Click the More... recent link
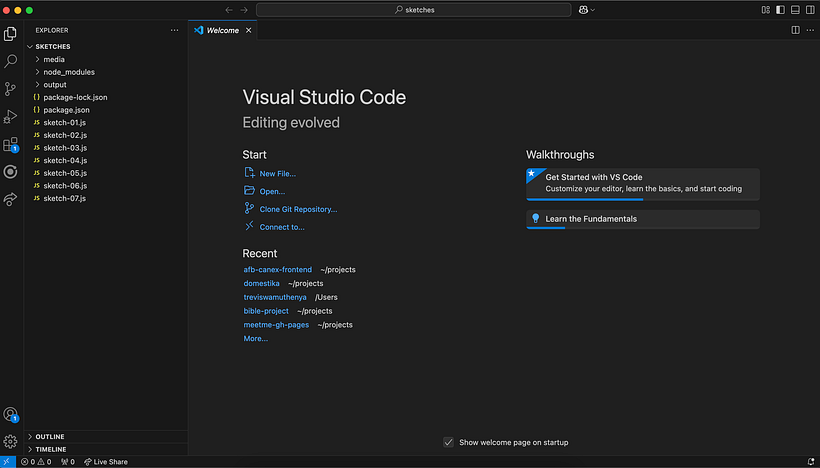Screen dimensions: 820x468 (256, 339)
